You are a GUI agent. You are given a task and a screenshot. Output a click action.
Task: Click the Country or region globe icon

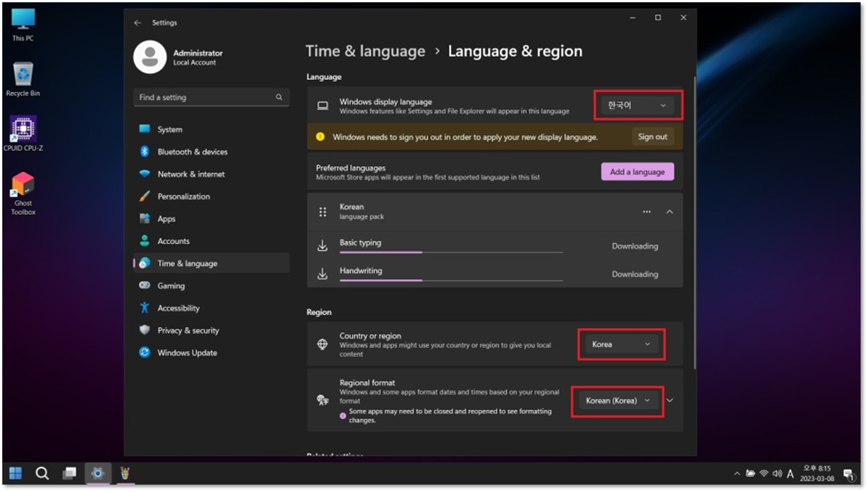pyautogui.click(x=322, y=344)
